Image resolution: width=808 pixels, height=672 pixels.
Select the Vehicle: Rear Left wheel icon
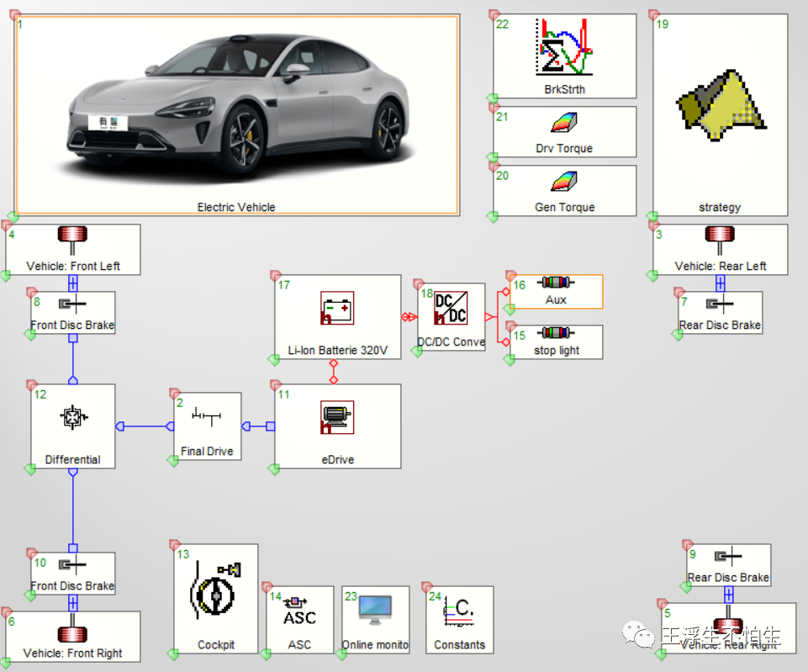coord(720,241)
